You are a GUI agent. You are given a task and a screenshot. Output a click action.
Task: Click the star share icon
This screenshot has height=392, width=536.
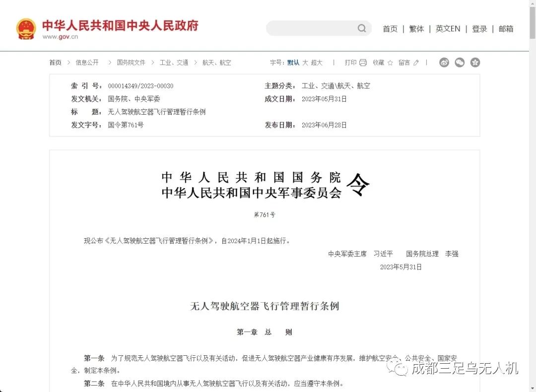(x=475, y=62)
